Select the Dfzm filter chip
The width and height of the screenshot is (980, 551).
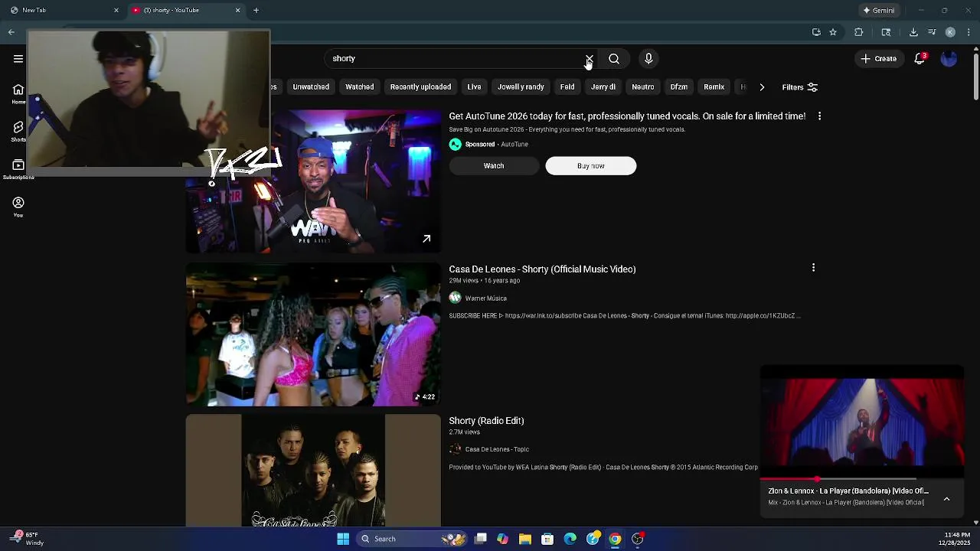tap(679, 87)
